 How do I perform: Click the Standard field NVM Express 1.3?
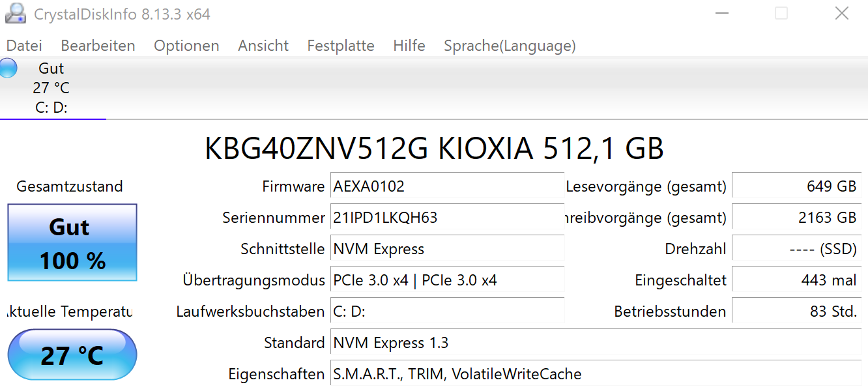coord(596,343)
